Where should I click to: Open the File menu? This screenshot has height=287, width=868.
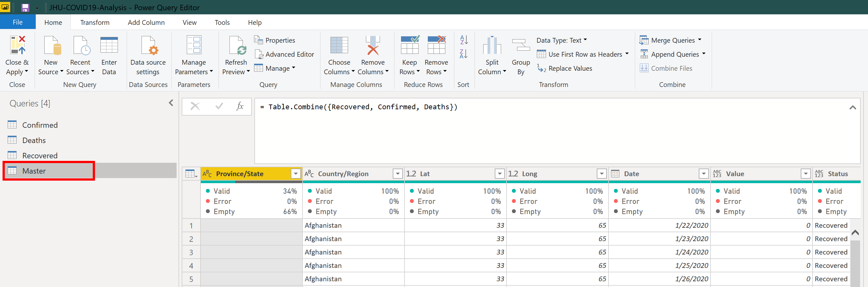tap(18, 22)
